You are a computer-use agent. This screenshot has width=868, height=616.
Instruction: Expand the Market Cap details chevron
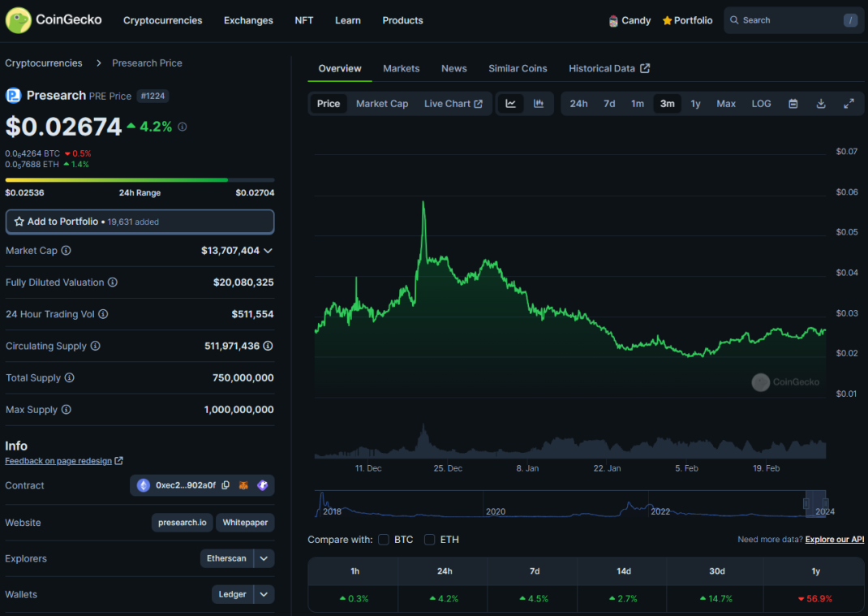click(x=268, y=251)
